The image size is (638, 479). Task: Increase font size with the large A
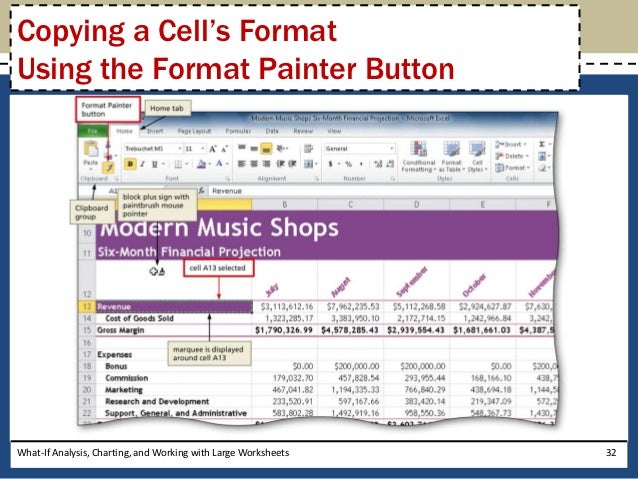(213, 149)
